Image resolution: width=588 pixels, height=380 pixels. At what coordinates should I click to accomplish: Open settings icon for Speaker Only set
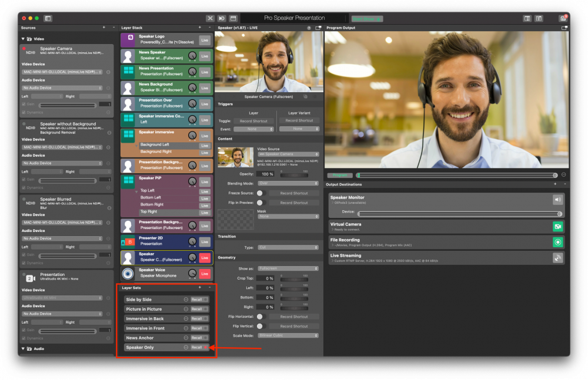click(186, 347)
